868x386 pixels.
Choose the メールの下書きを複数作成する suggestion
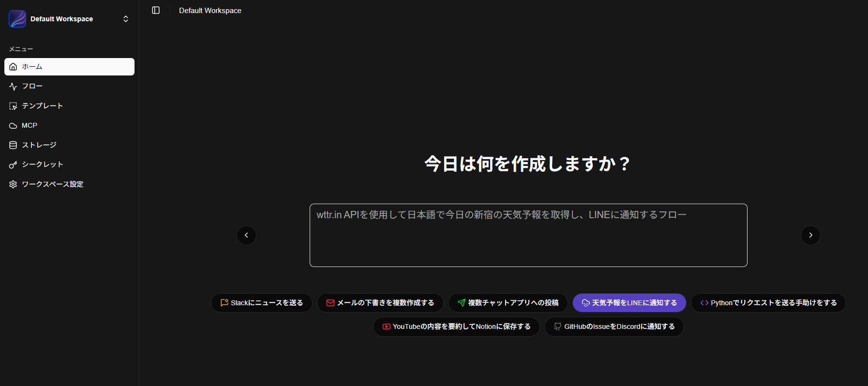[380, 303]
